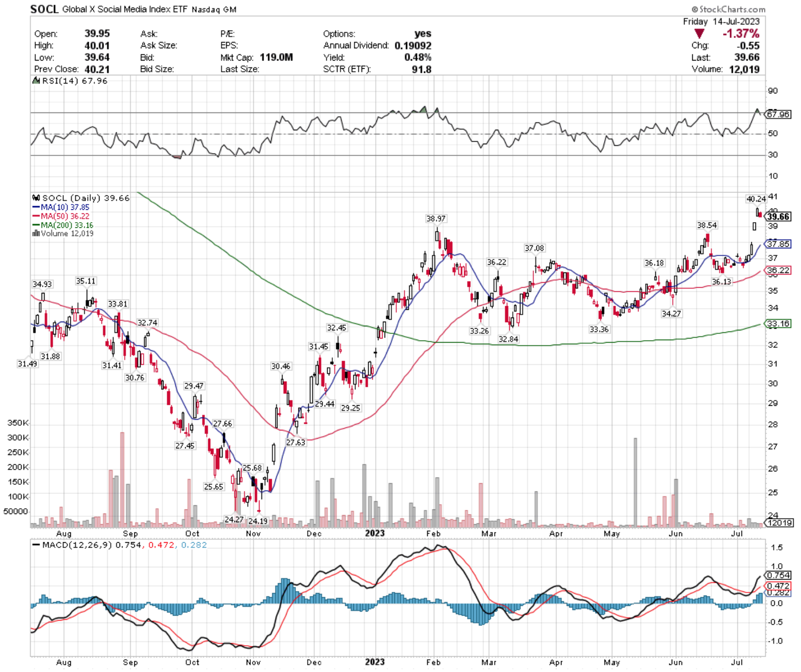Click the green 33.16 MA axis tag
The width and height of the screenshot is (801, 672).
pyautogui.click(x=778, y=324)
